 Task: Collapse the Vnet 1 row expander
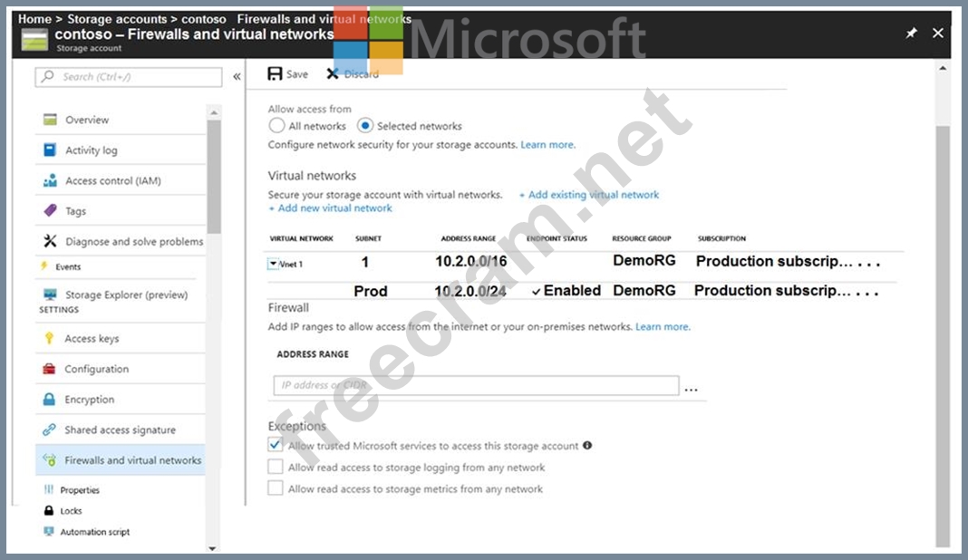273,264
